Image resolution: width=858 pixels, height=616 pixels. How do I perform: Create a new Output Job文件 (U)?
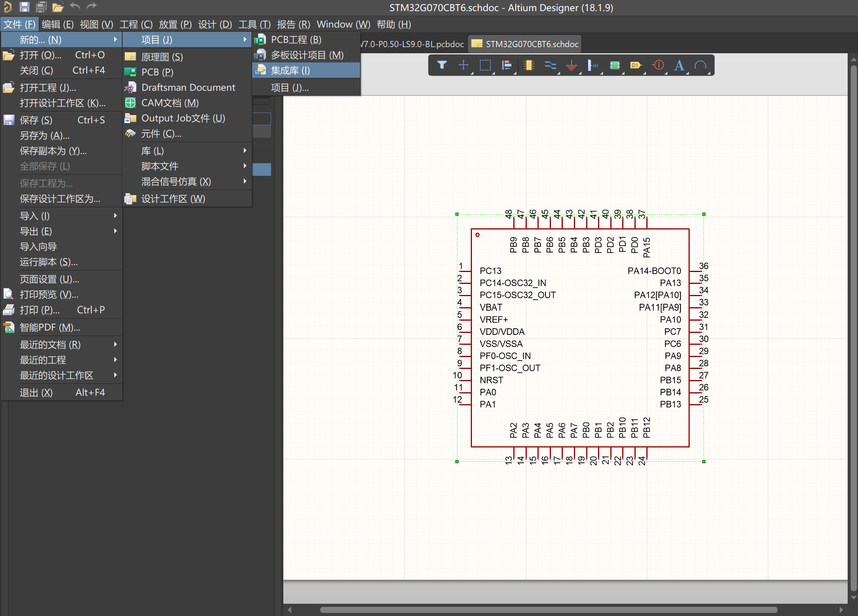pyautogui.click(x=187, y=118)
